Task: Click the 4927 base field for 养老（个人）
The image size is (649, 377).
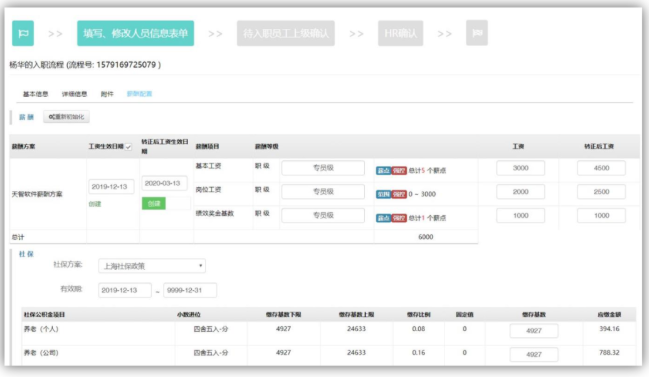Action: [534, 331]
